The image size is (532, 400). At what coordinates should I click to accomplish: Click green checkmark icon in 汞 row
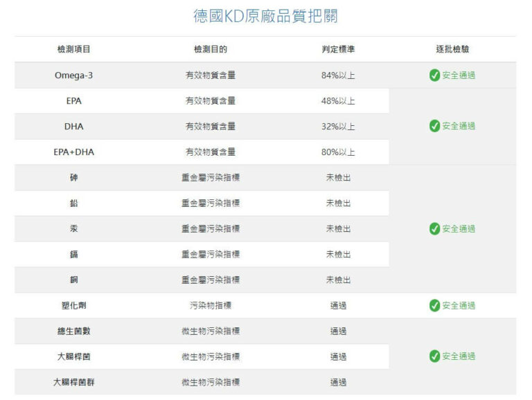pyautogui.click(x=434, y=229)
